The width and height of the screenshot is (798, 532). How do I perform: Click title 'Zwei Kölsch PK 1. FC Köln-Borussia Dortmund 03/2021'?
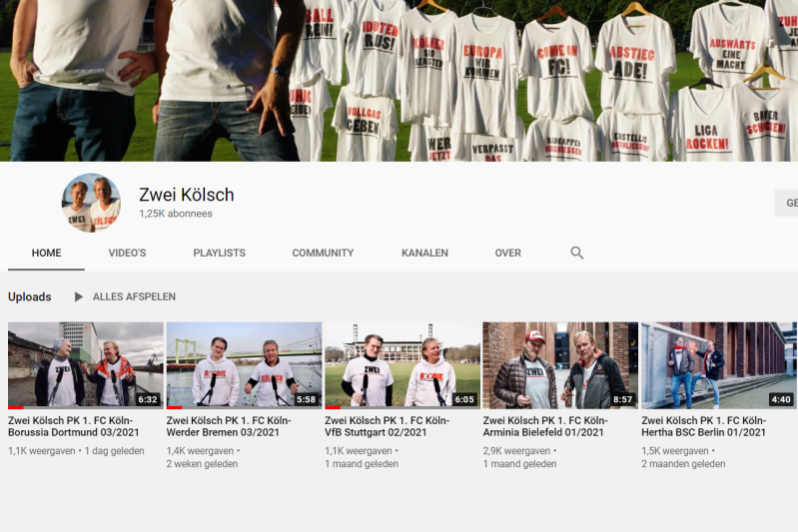click(73, 426)
